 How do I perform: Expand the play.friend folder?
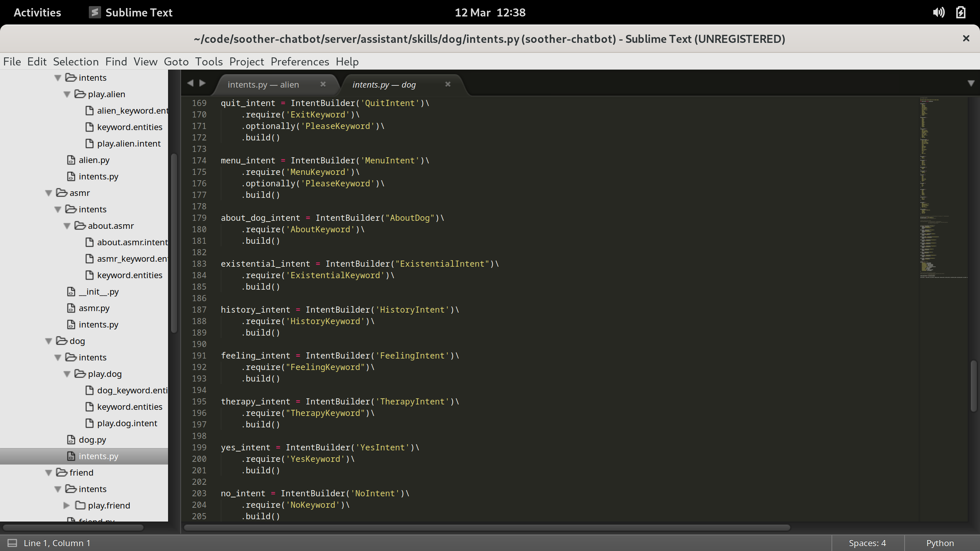coord(67,505)
